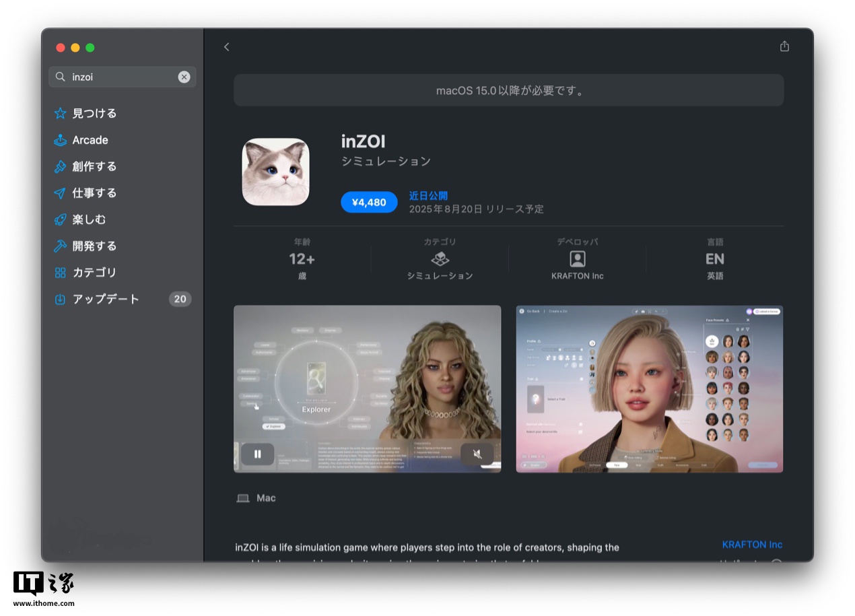Click the search magnifier icon
The image size is (855, 616).
61,77
